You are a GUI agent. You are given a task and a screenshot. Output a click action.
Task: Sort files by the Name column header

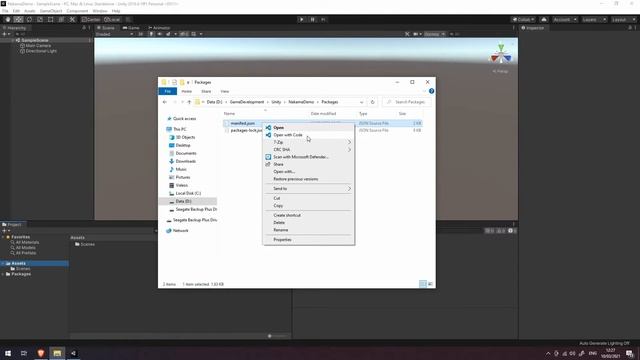click(229, 113)
